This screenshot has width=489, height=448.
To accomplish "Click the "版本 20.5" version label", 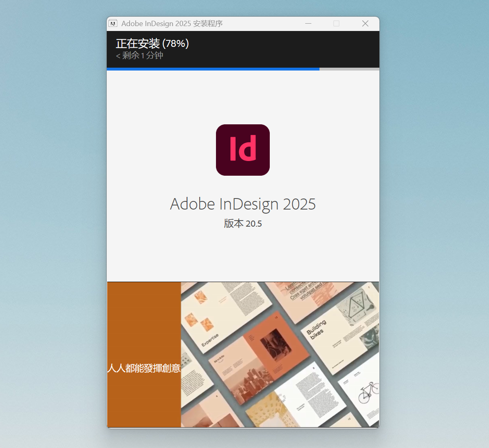I will [243, 223].
